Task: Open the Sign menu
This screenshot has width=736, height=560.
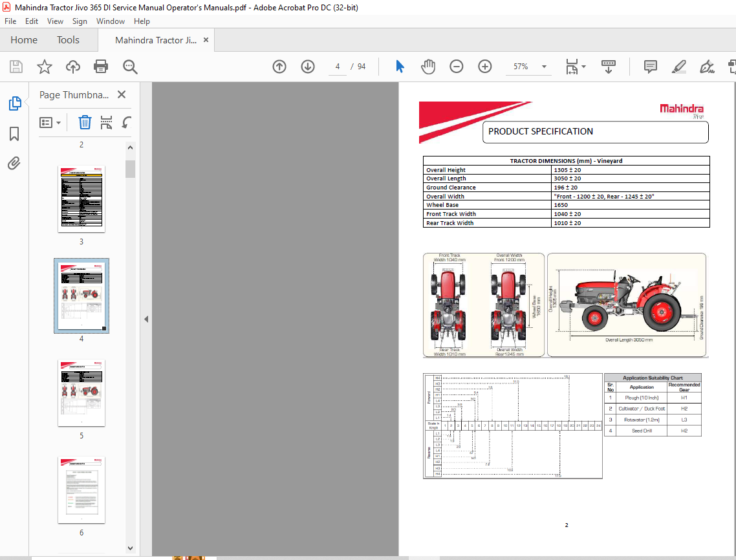Action: point(80,21)
